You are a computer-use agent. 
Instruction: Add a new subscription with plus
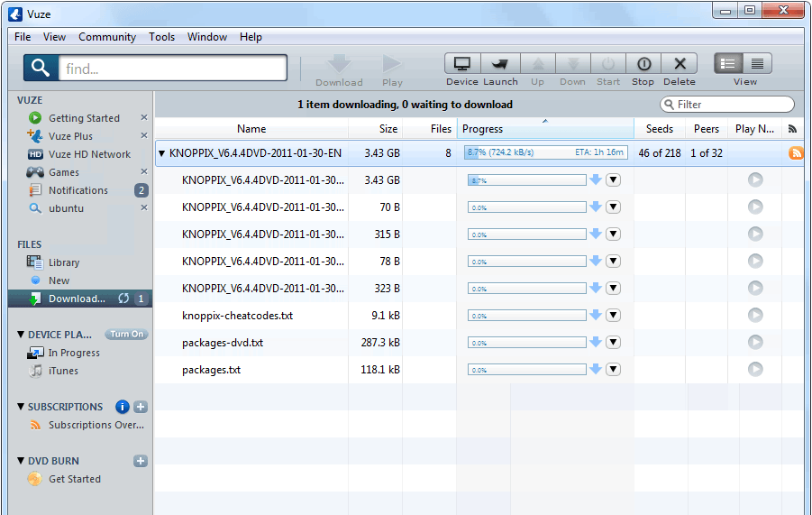[x=141, y=407]
